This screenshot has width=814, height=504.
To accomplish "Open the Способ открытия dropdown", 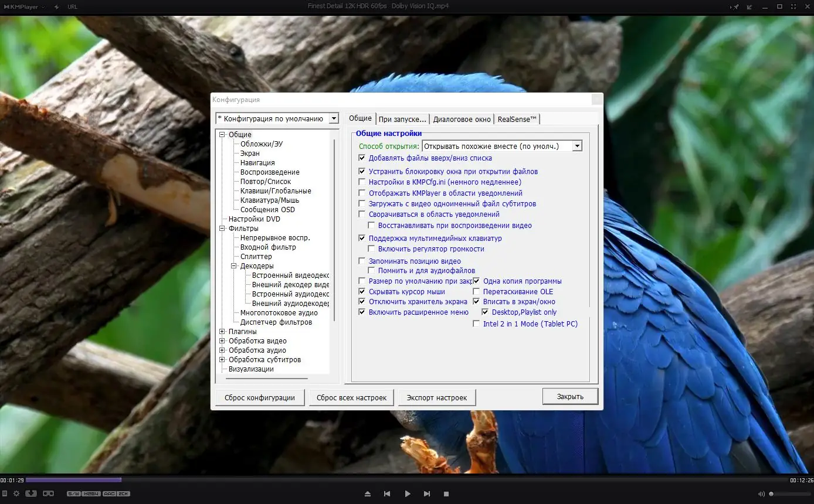I will coord(577,146).
